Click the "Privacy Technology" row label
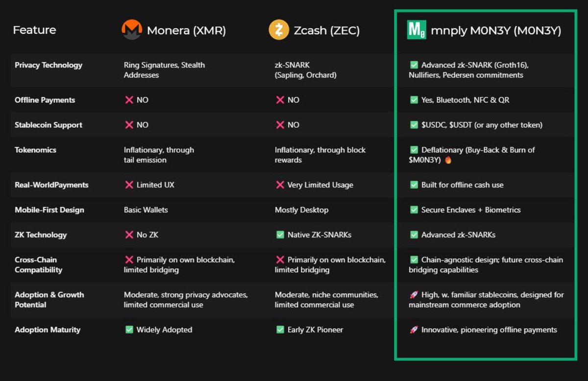Image resolution: width=588 pixels, height=381 pixels. pos(49,65)
